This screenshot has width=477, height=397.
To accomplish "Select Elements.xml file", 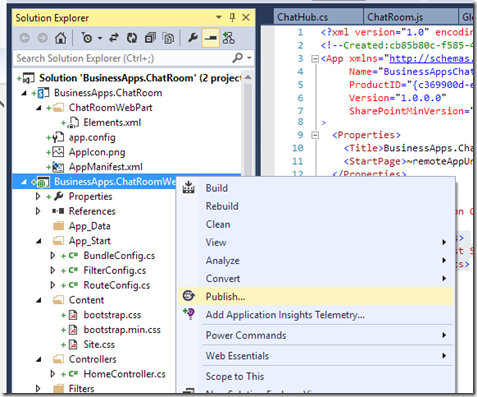I will (x=112, y=123).
